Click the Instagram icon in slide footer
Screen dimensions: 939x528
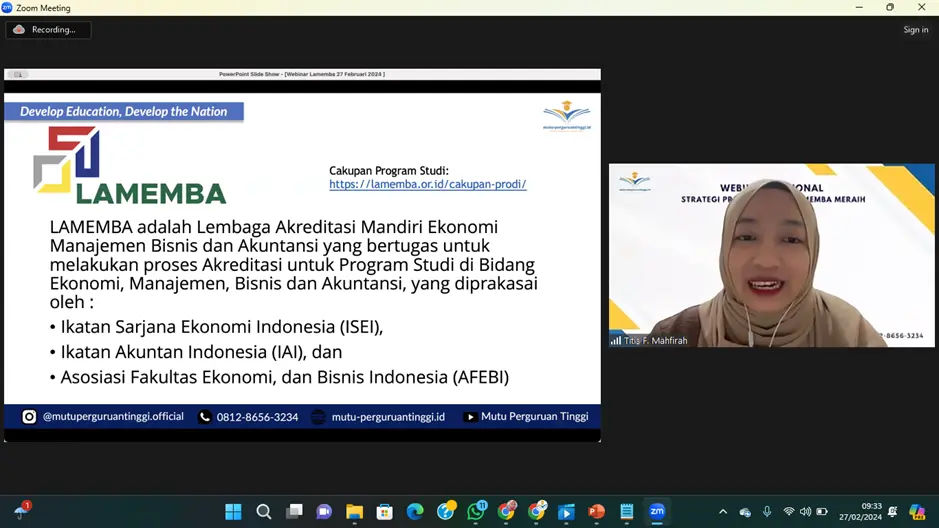tap(29, 417)
